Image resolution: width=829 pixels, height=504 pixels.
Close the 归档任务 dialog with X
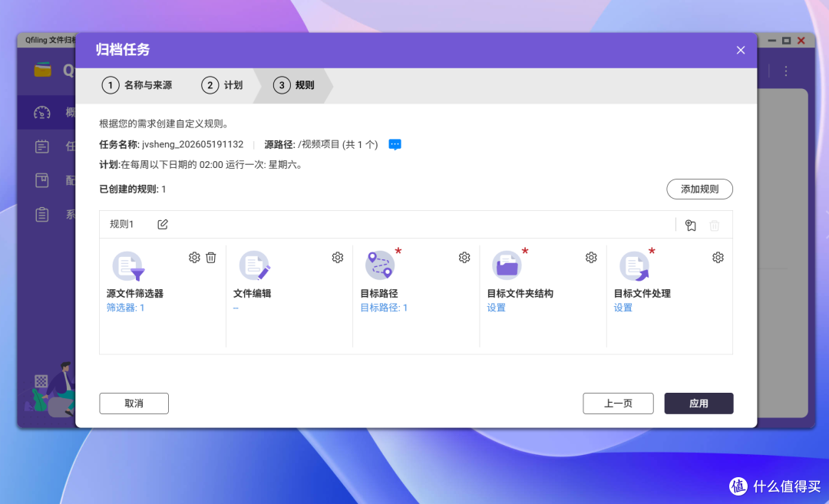pos(741,50)
